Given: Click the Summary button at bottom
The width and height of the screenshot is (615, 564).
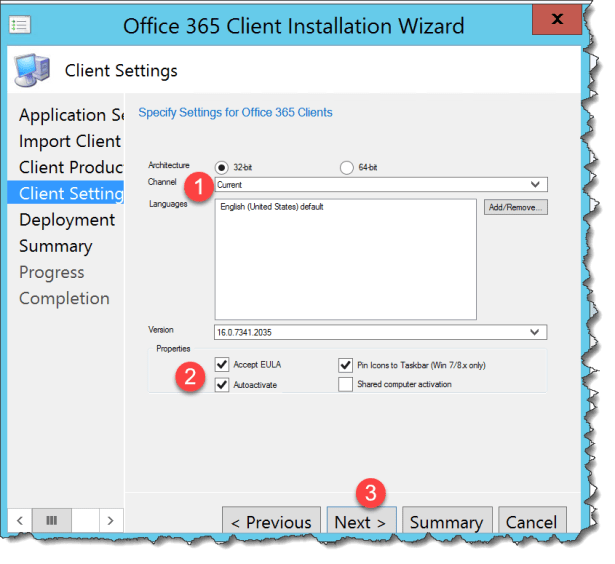Looking at the screenshot, I should pyautogui.click(x=447, y=522).
